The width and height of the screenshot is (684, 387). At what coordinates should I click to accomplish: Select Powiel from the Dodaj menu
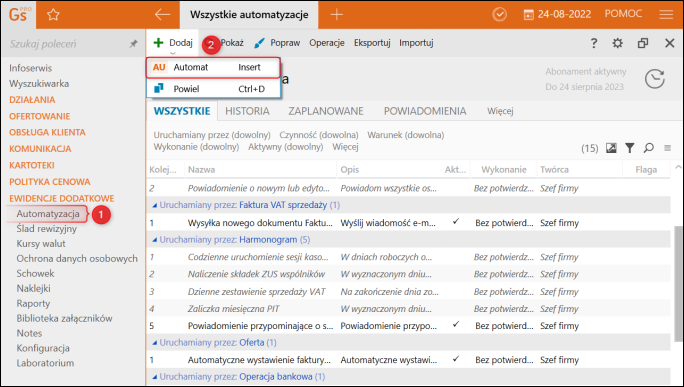tap(213, 89)
